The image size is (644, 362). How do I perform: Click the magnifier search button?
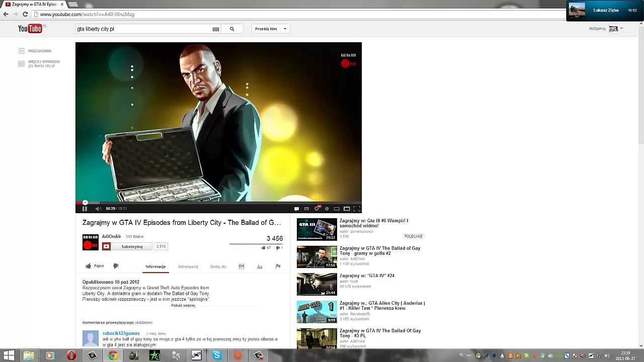(x=232, y=29)
